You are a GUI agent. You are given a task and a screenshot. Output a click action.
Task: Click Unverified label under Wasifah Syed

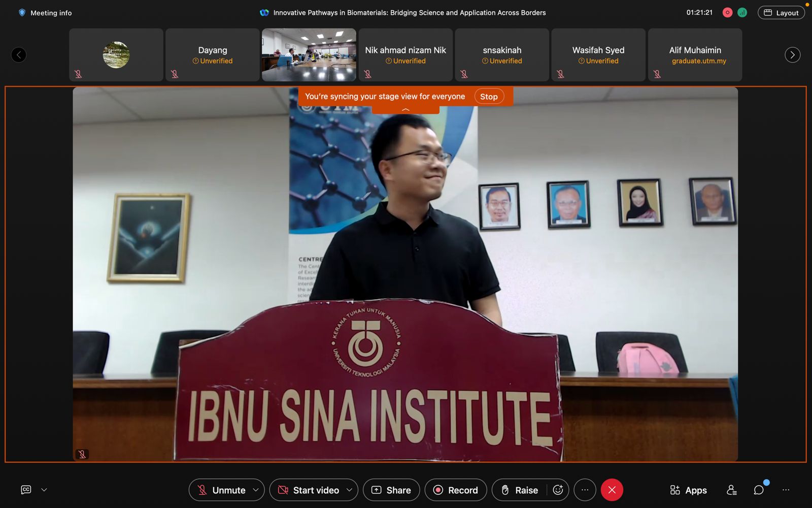tap(598, 61)
